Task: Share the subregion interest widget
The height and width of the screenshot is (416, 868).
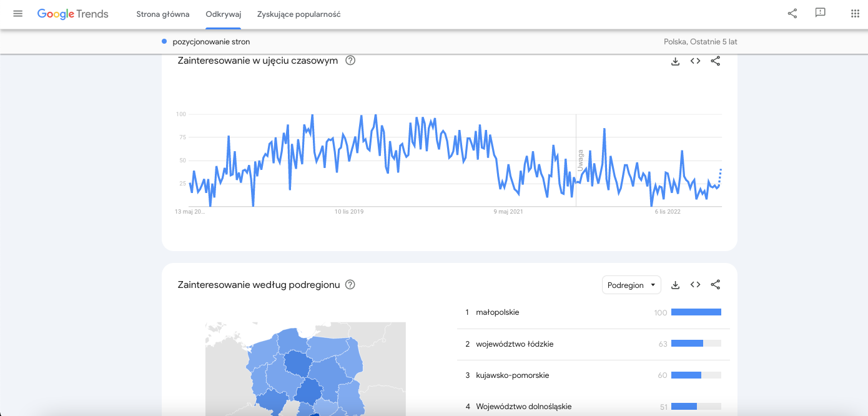Action: click(716, 285)
